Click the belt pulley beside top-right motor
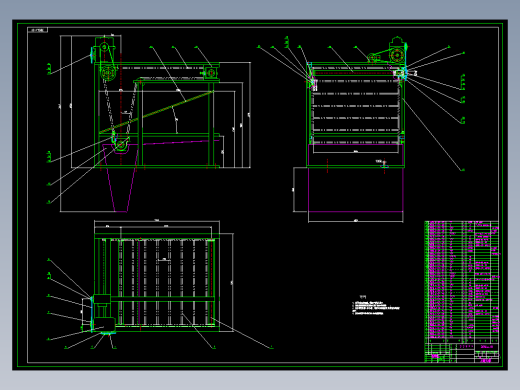This screenshot has width=520, height=390. (x=373, y=58)
